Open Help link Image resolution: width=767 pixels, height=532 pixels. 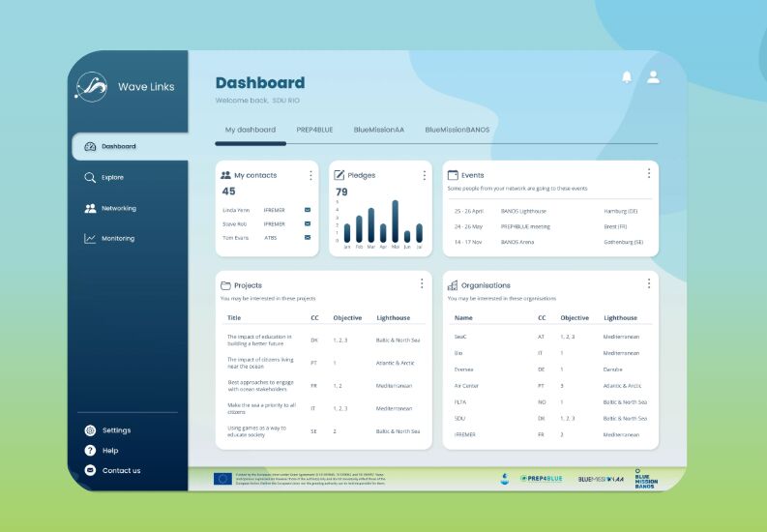tap(110, 451)
